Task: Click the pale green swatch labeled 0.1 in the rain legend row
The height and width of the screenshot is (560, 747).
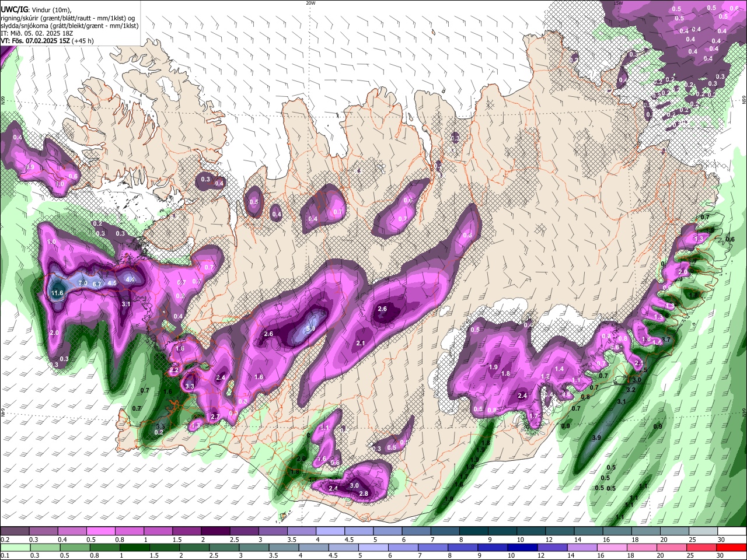Action: 15,547
